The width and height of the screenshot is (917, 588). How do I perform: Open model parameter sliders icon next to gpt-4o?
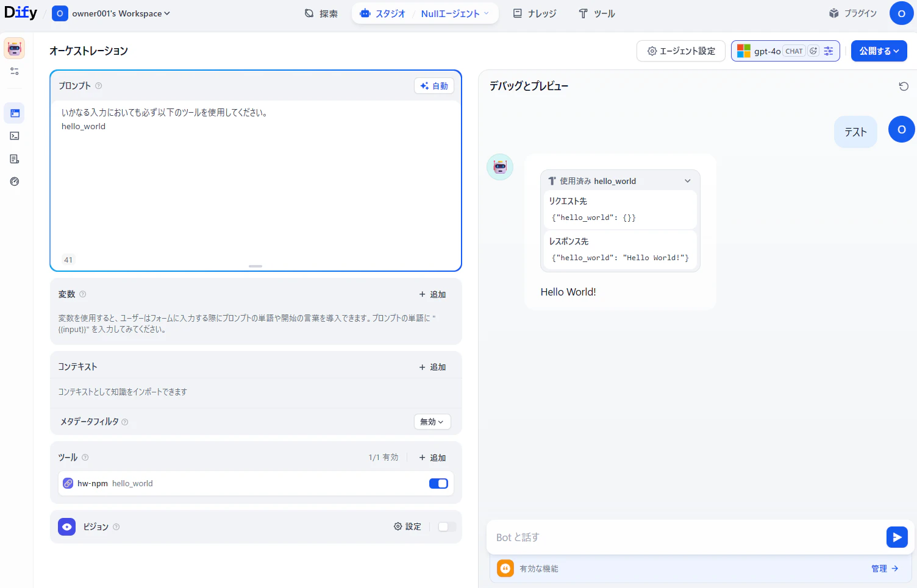[x=829, y=51]
